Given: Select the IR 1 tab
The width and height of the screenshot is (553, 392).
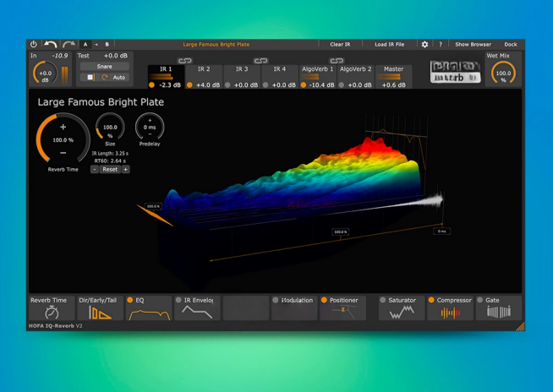Looking at the screenshot, I should [x=166, y=77].
